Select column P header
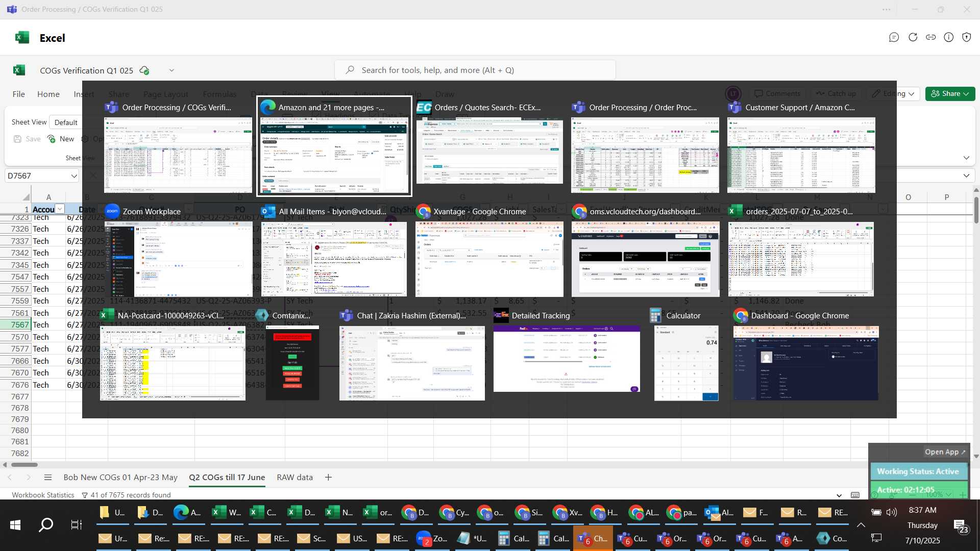980x551 pixels. 946,197
